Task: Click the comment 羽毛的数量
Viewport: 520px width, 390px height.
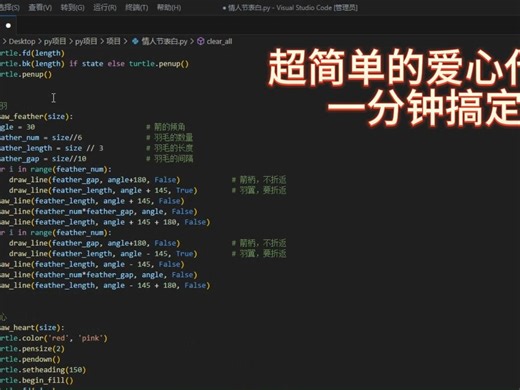Action: [x=170, y=138]
